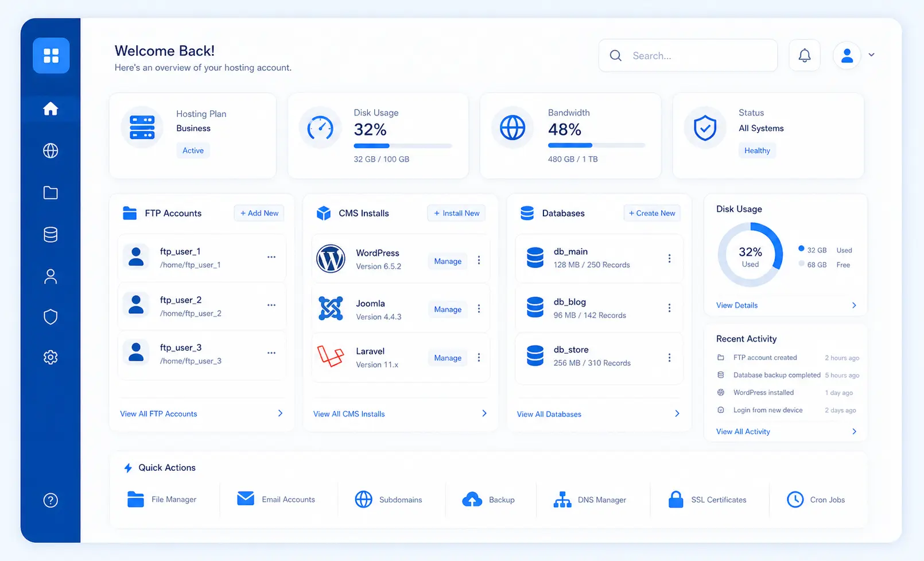Open the help question mark icon

tap(51, 500)
